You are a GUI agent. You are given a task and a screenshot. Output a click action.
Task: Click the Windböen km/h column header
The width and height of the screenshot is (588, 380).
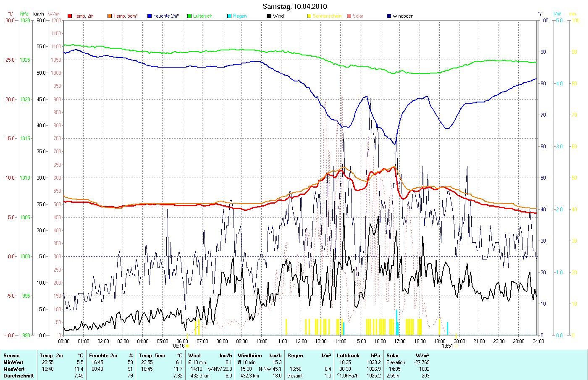(x=259, y=356)
